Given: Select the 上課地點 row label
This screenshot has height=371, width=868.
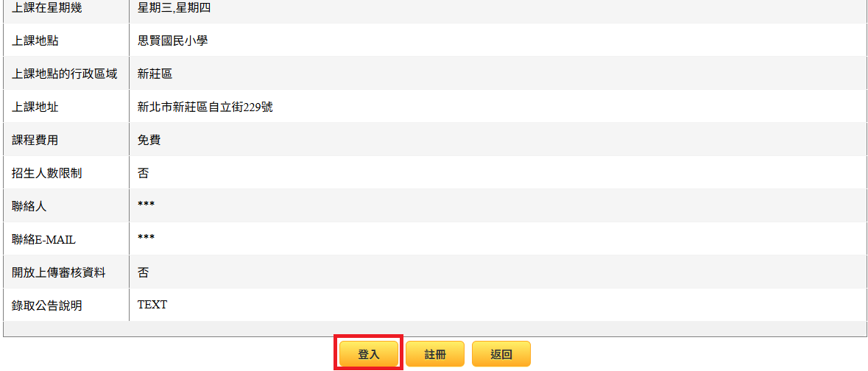Looking at the screenshot, I should coord(35,40).
